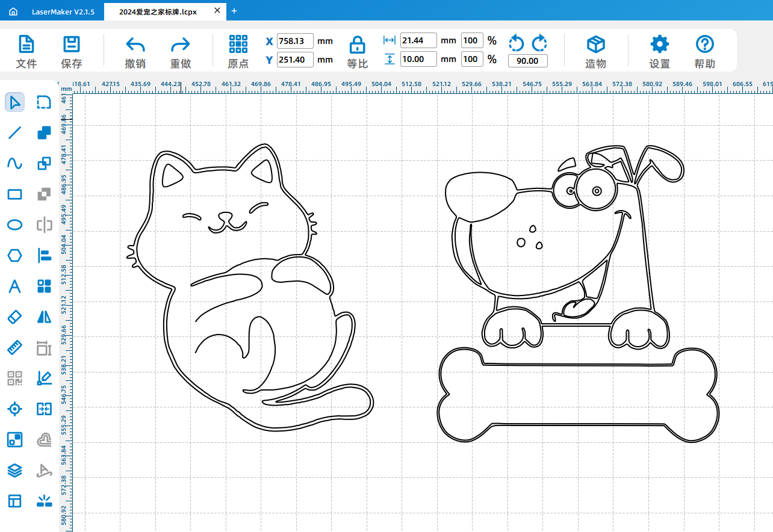The width and height of the screenshot is (773, 532).
Task: Click the Y coordinate field 251.40
Action: pyautogui.click(x=295, y=60)
